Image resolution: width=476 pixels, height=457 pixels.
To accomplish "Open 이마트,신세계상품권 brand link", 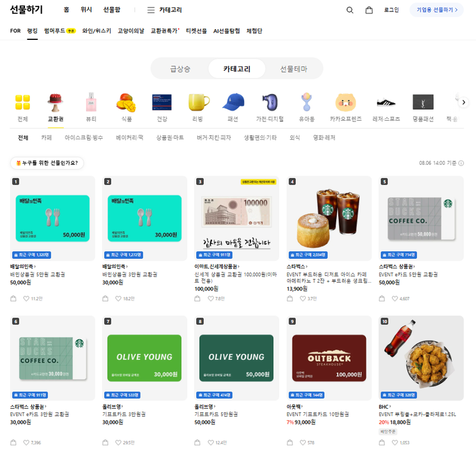I will pyautogui.click(x=217, y=267).
